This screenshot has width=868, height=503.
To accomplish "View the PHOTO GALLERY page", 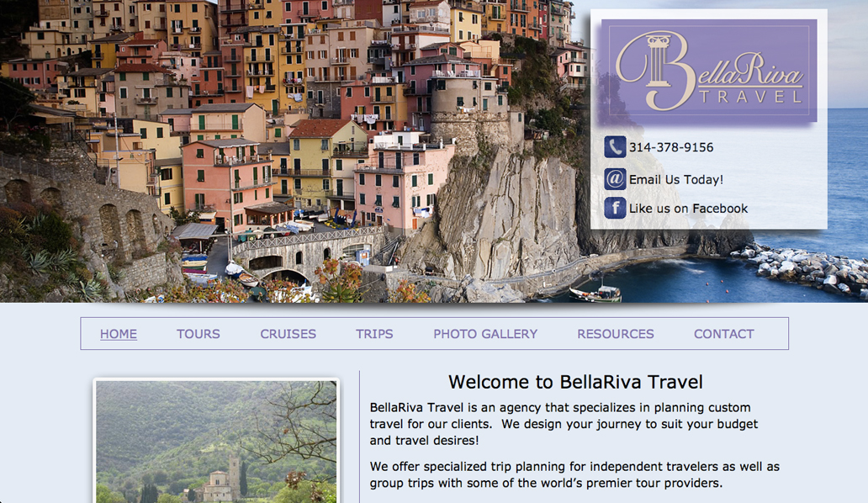I will 485,334.
